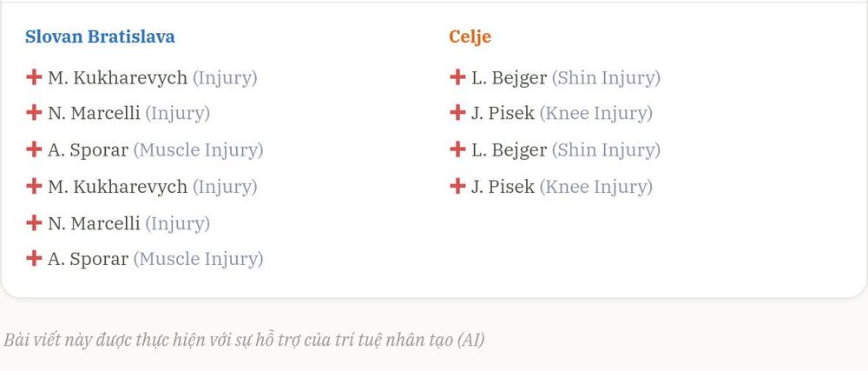Open the Slovan Bratislava team heading

(x=100, y=36)
